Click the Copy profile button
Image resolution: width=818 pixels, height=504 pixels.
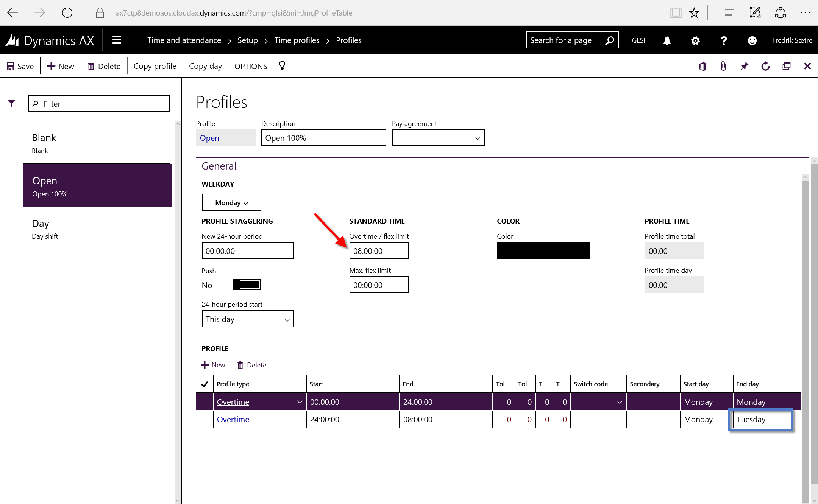click(x=155, y=66)
